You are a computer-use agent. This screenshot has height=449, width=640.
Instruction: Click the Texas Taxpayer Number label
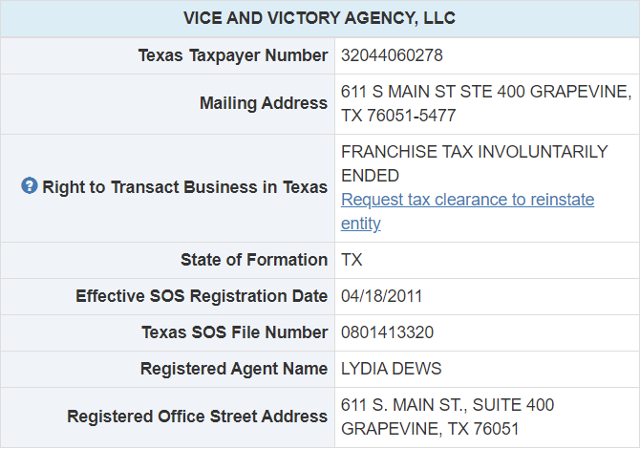point(233,55)
